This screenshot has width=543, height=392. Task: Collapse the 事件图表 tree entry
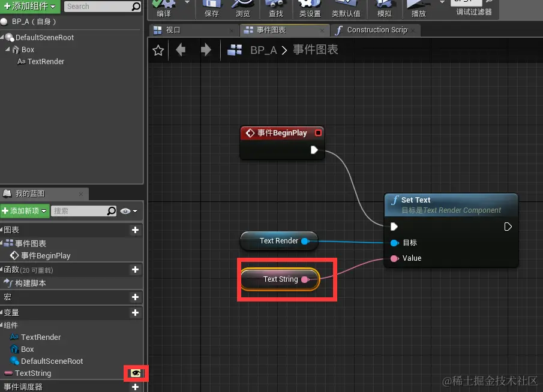2,243
